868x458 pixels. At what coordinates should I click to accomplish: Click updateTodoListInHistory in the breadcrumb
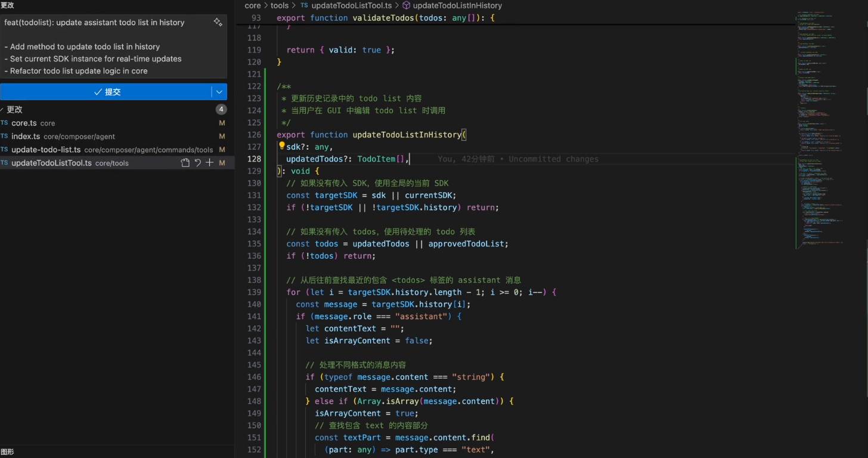[x=457, y=5]
